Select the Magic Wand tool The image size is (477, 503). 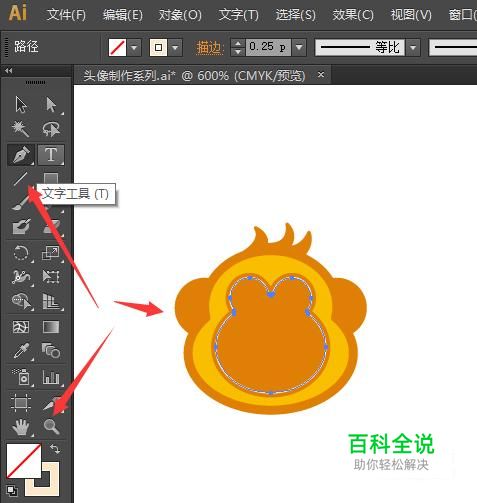[x=21, y=129]
